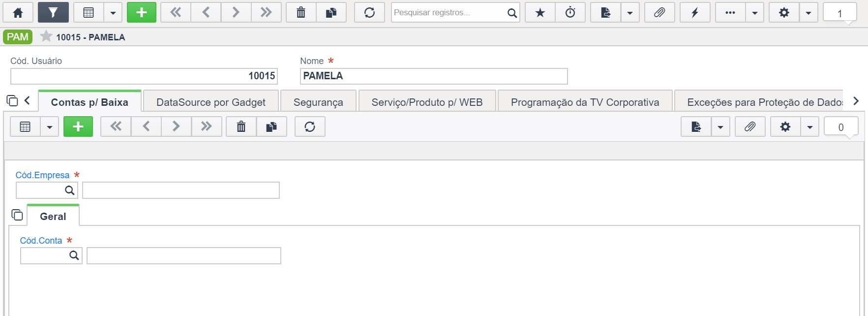Open the top settings gear dropdown arrow

point(808,13)
